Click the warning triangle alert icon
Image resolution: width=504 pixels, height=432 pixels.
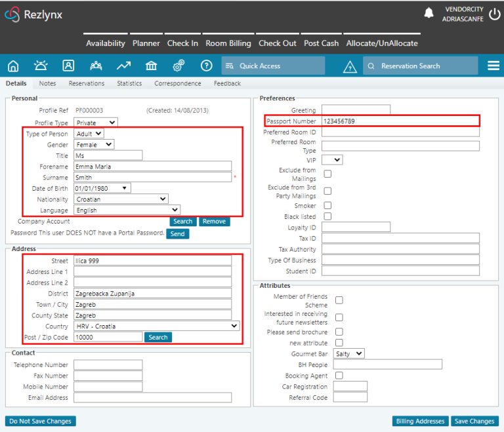click(350, 66)
